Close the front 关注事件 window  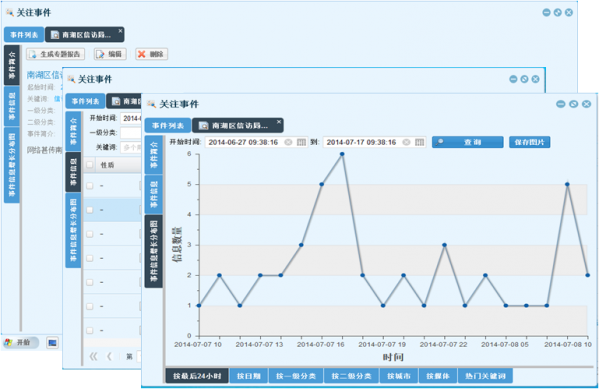(x=586, y=104)
